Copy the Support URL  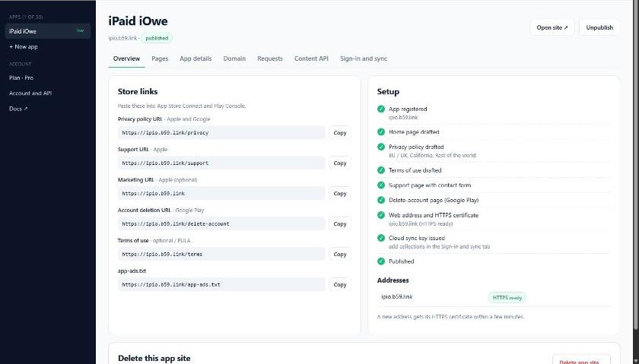(x=340, y=163)
